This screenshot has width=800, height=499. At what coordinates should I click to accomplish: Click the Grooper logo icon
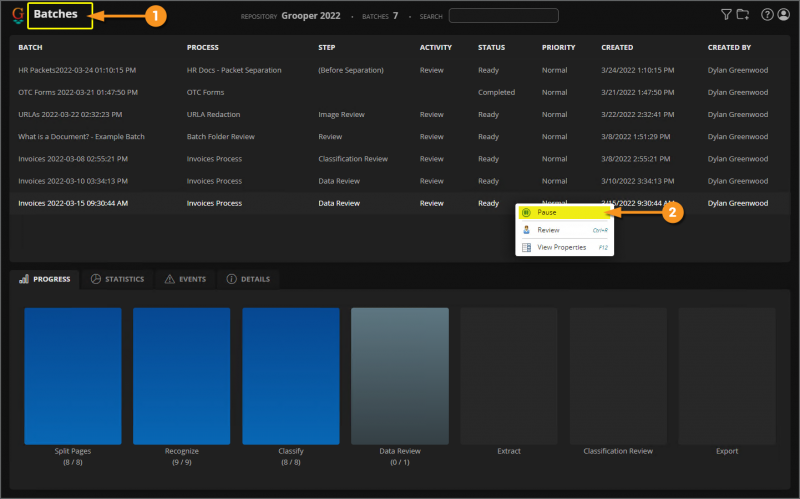[x=18, y=15]
